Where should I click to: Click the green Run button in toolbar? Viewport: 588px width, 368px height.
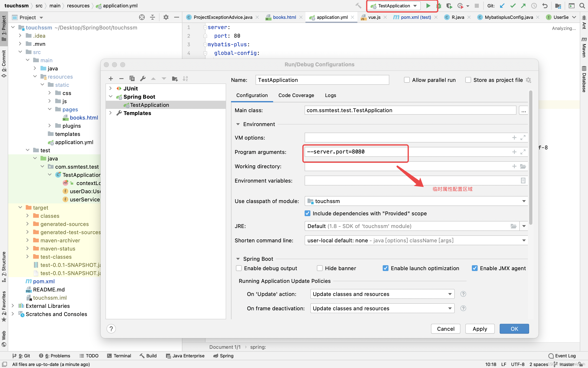428,6
